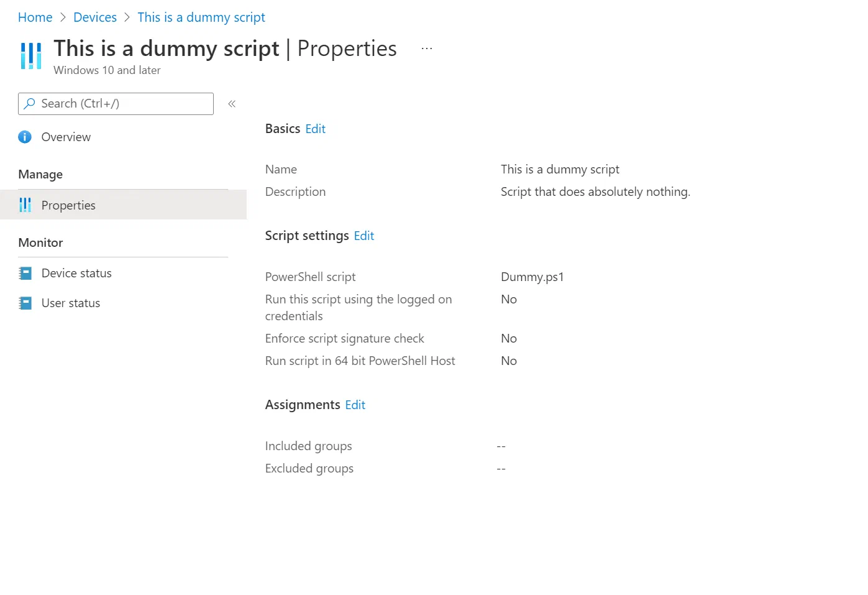This screenshot has height=595, width=868.
Task: Click the 'Dummy.ps1' script file name
Action: (x=532, y=277)
